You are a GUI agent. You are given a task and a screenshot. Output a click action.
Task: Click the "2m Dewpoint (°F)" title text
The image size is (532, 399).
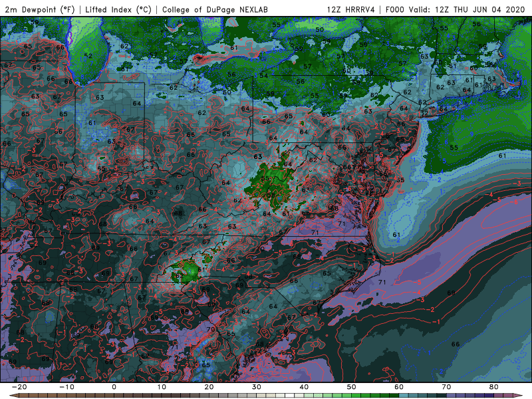[x=40, y=9]
